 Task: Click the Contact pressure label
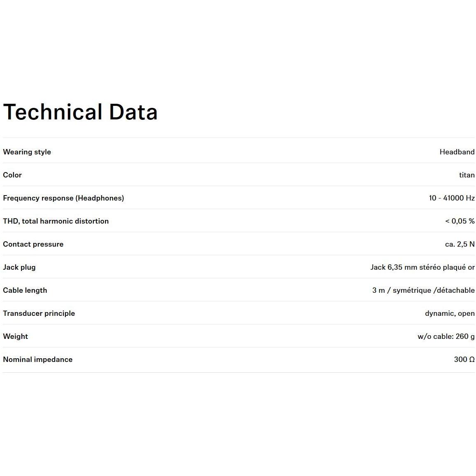33,244
